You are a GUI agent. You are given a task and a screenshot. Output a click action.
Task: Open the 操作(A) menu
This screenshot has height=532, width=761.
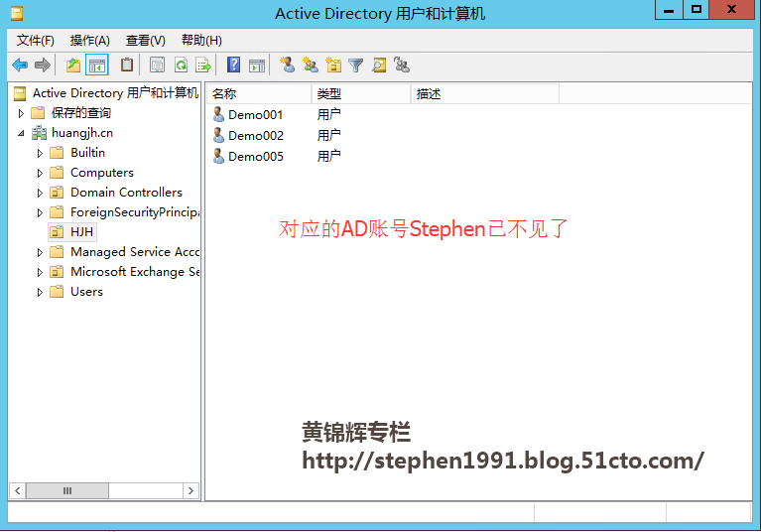pyautogui.click(x=89, y=41)
